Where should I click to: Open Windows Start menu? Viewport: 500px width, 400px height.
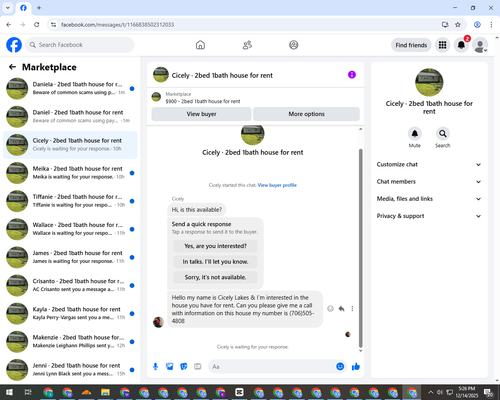(x=9, y=392)
